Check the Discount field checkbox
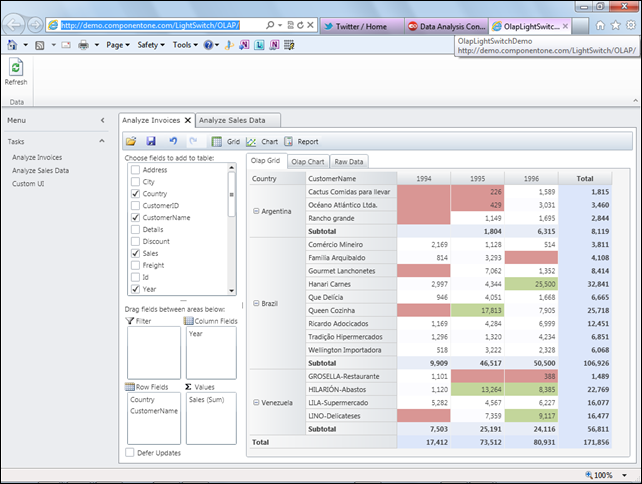This screenshot has width=642, height=484. pos(135,241)
